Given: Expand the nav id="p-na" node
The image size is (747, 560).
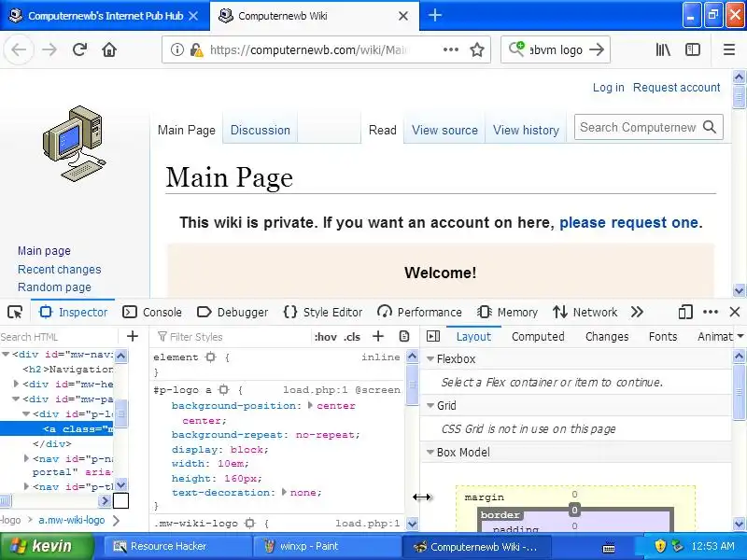Looking at the screenshot, I should tap(27, 458).
